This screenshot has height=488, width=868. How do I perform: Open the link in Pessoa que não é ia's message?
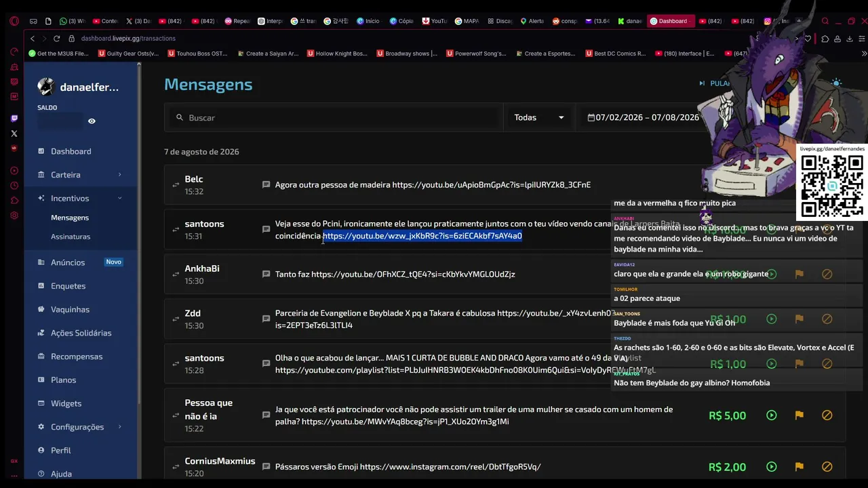(406, 422)
